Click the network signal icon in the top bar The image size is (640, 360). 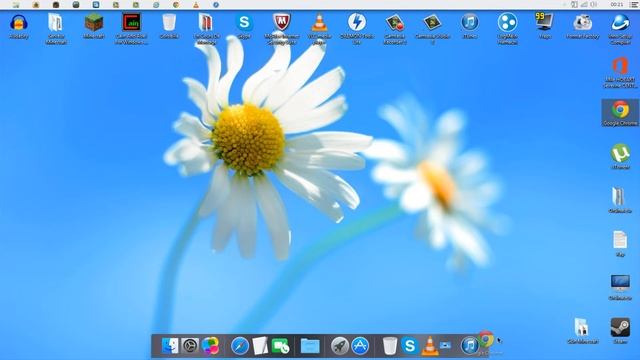coord(584,4)
